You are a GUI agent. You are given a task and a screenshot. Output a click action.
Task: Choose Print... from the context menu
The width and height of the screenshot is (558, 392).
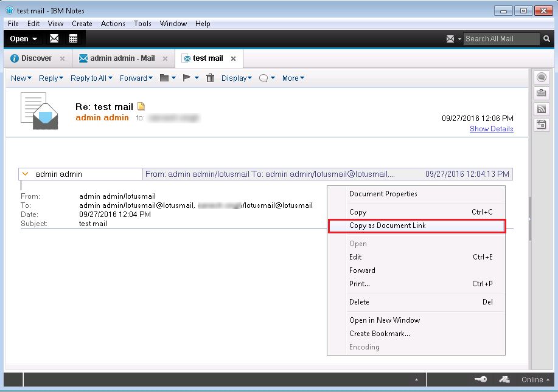click(x=416, y=284)
